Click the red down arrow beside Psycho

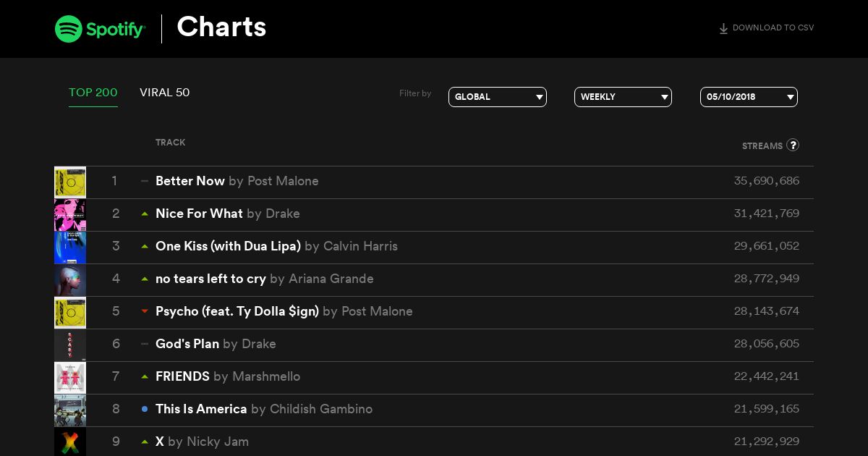click(145, 311)
